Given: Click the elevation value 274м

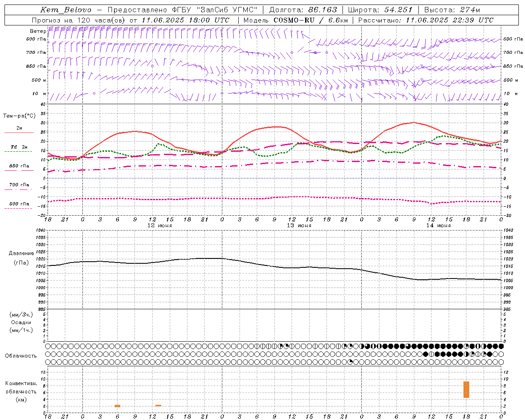Looking at the screenshot, I should point(470,10).
